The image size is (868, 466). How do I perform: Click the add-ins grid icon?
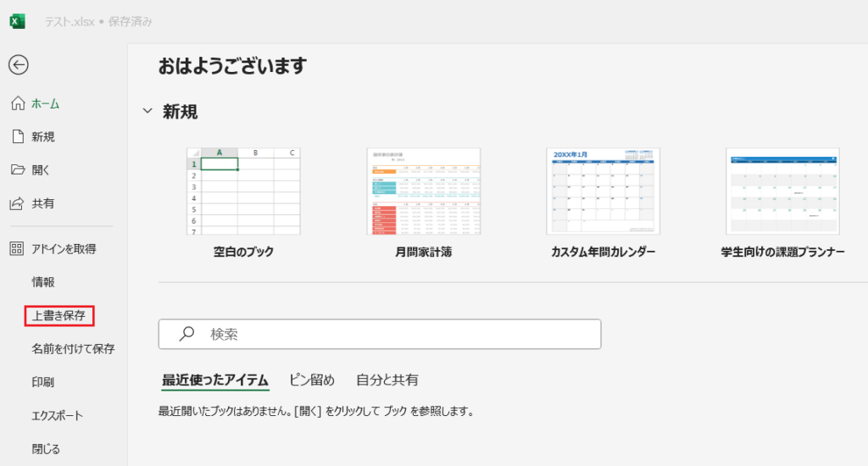tap(17, 248)
